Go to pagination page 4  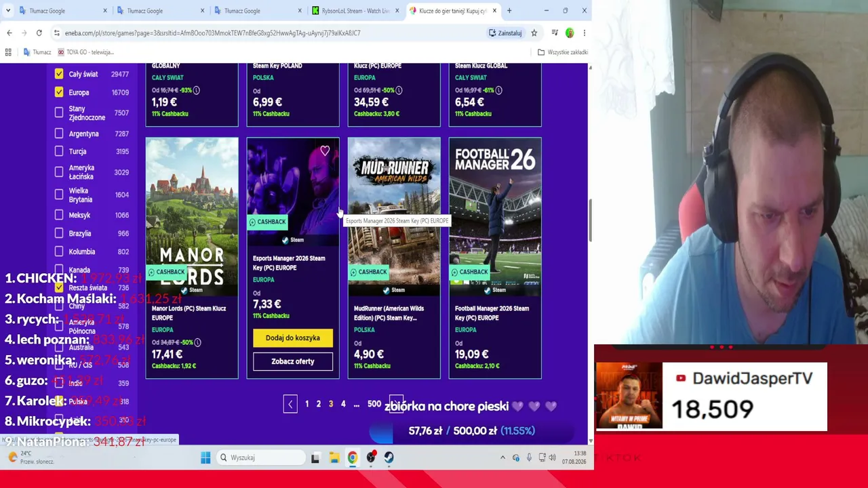click(343, 404)
